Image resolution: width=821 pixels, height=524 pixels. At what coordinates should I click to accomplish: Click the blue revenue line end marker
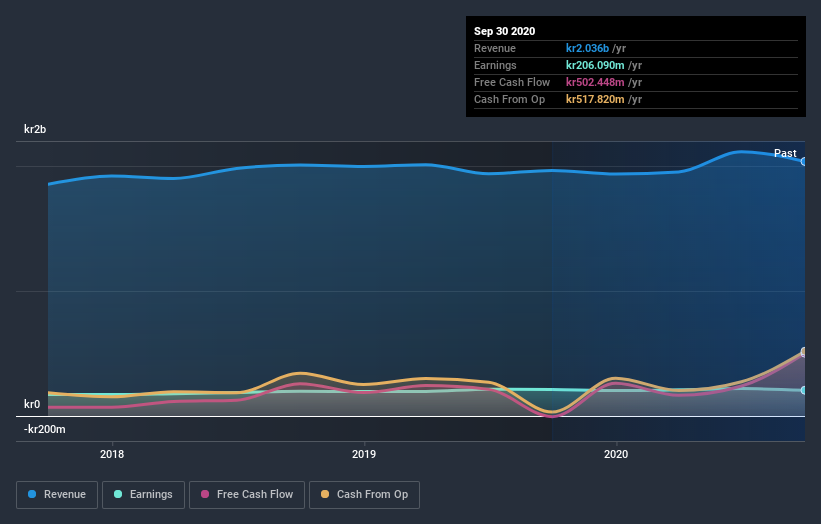coord(804,162)
